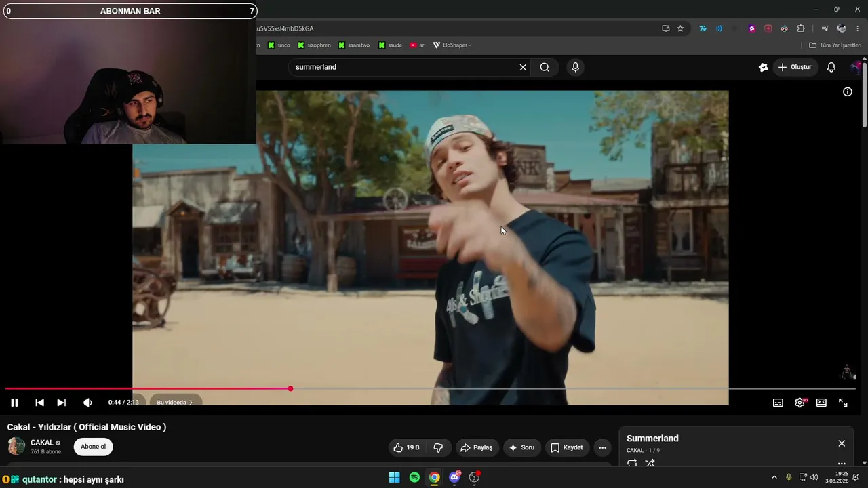
Task: Open the 'ar' YouTube bookmark
Action: [x=417, y=45]
